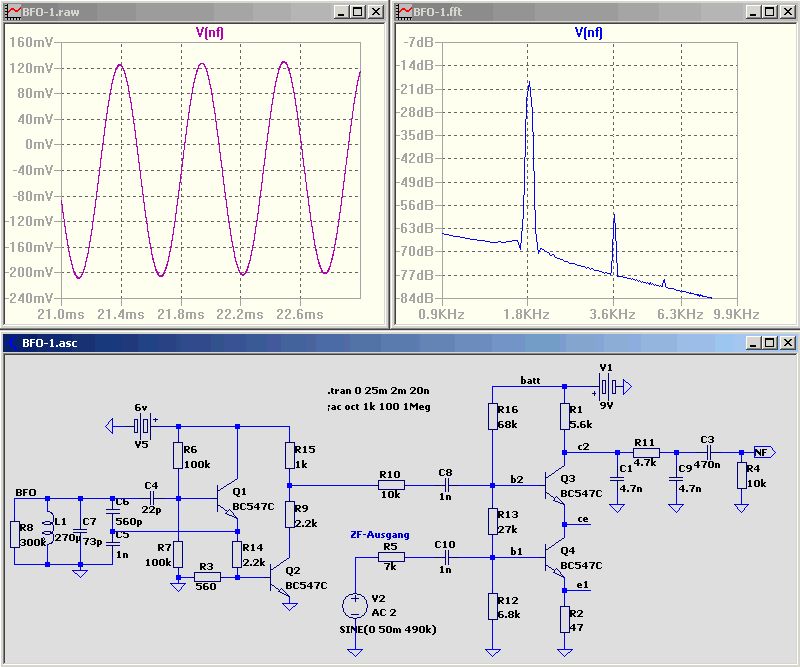This screenshot has height=667, width=800.
Task: Select resistor R12 6.8k symbol
Action: click(x=492, y=606)
